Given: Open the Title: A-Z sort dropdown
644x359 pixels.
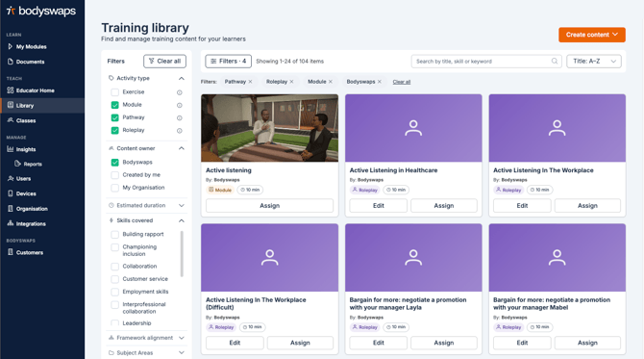Looking at the screenshot, I should [x=594, y=62].
